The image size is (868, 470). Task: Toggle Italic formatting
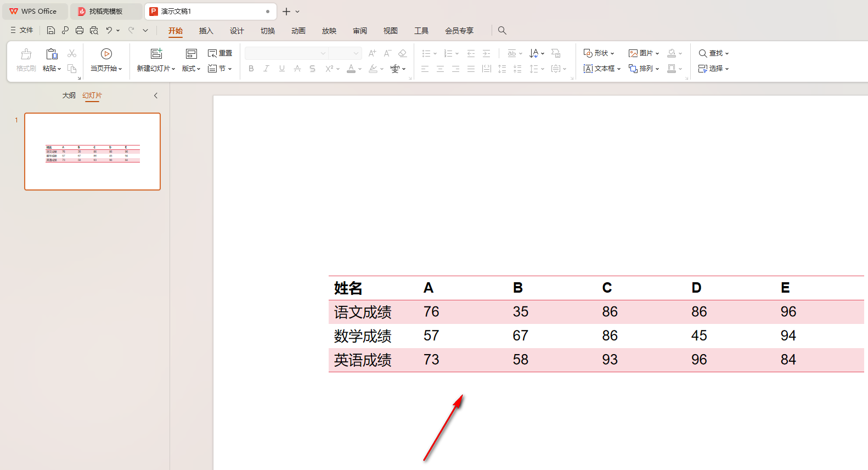coord(266,69)
